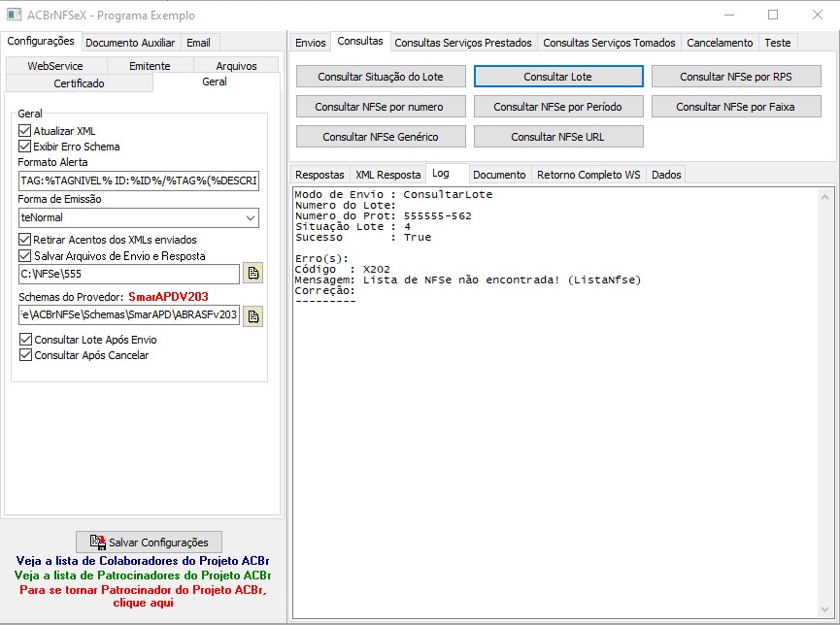The height and width of the screenshot is (625, 840).
Task: Show the Dados tab
Action: click(x=666, y=175)
